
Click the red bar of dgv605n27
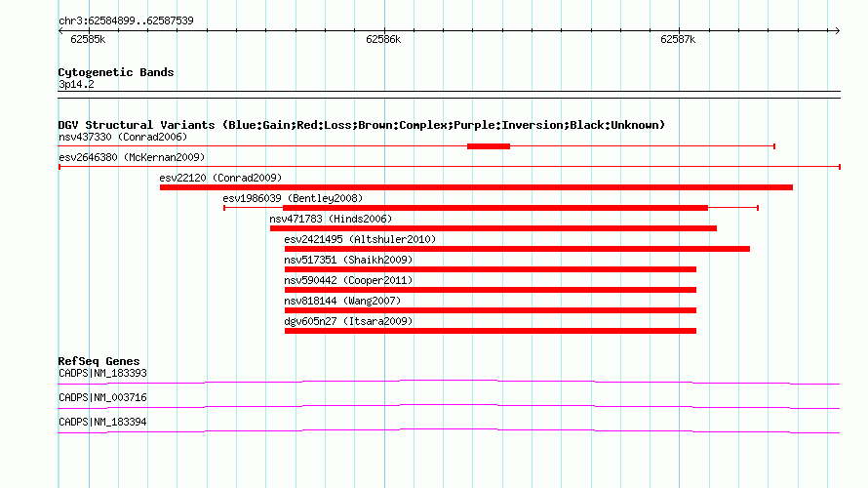491,331
